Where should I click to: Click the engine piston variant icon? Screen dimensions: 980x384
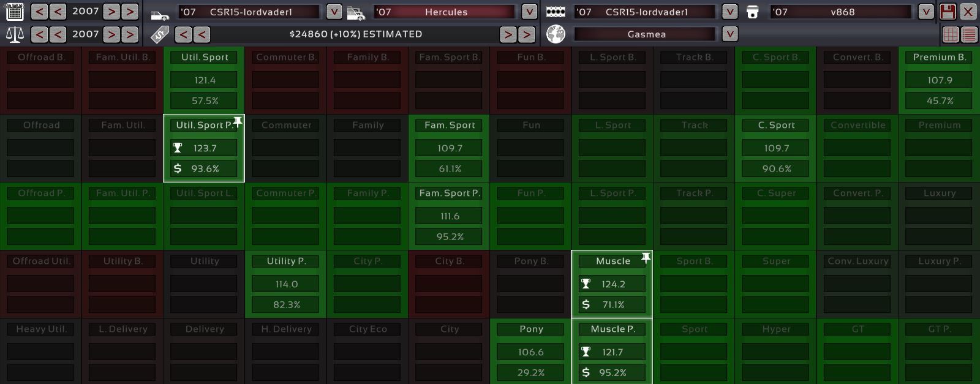[753, 12]
